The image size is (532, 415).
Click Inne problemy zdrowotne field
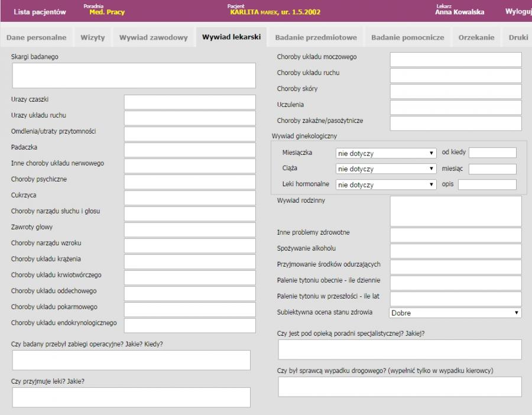click(x=456, y=235)
